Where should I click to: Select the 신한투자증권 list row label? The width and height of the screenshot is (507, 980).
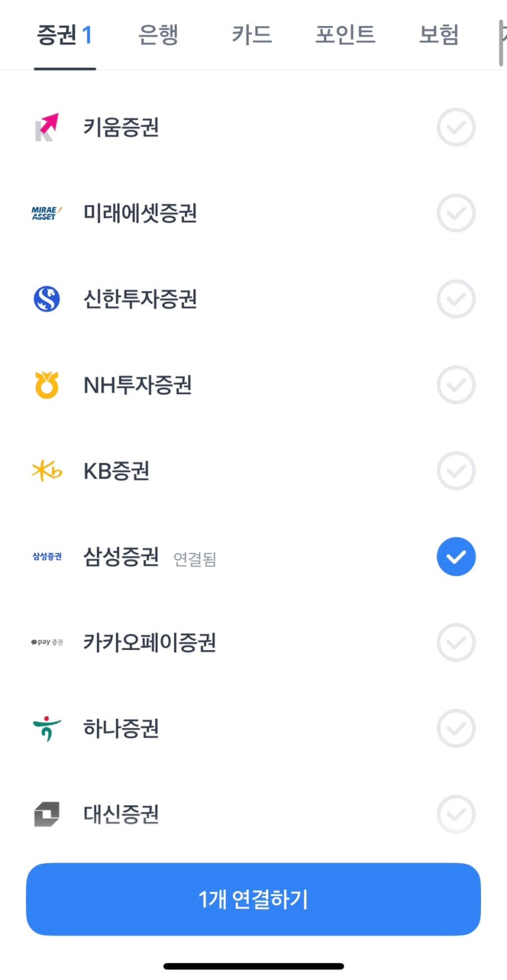tap(140, 299)
